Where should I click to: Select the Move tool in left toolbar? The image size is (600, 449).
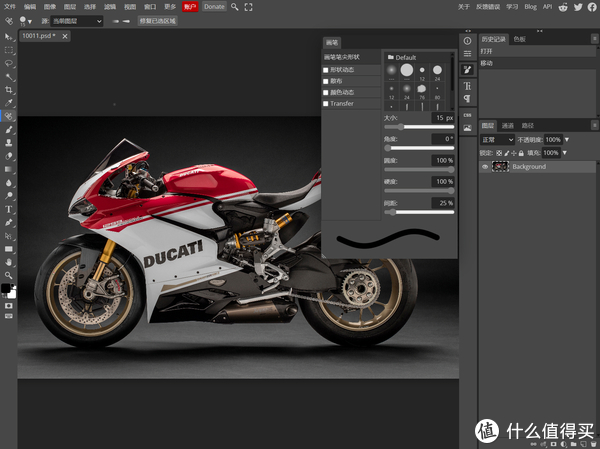tap(9, 36)
